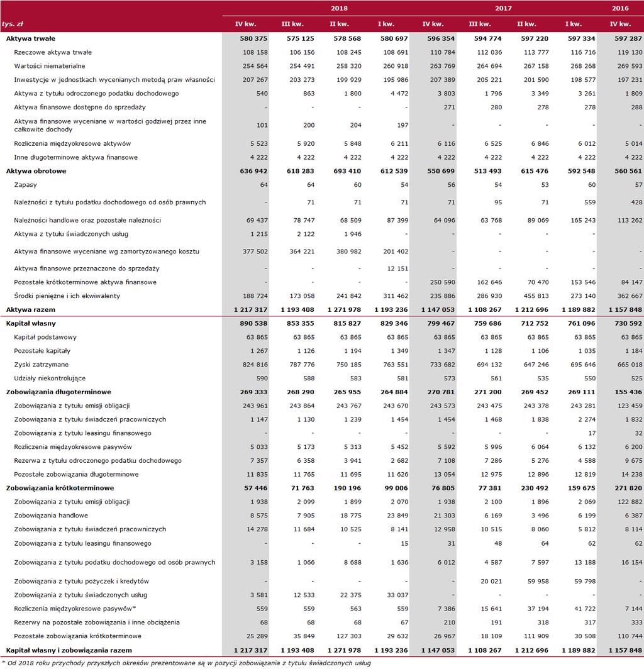
Task: Select value 190 196 in Zobowiązania krótkoterminowe row
Action: [x=347, y=488]
